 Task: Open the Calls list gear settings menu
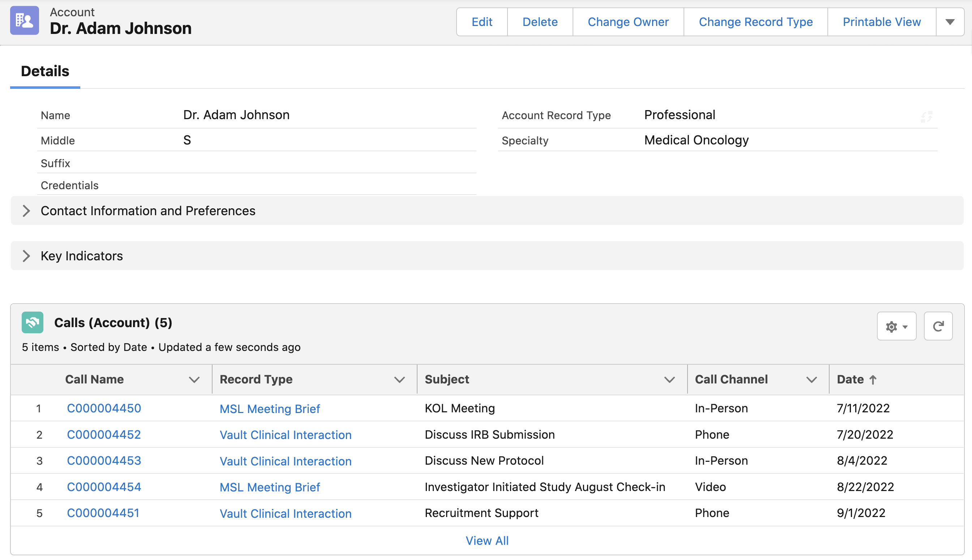point(896,326)
